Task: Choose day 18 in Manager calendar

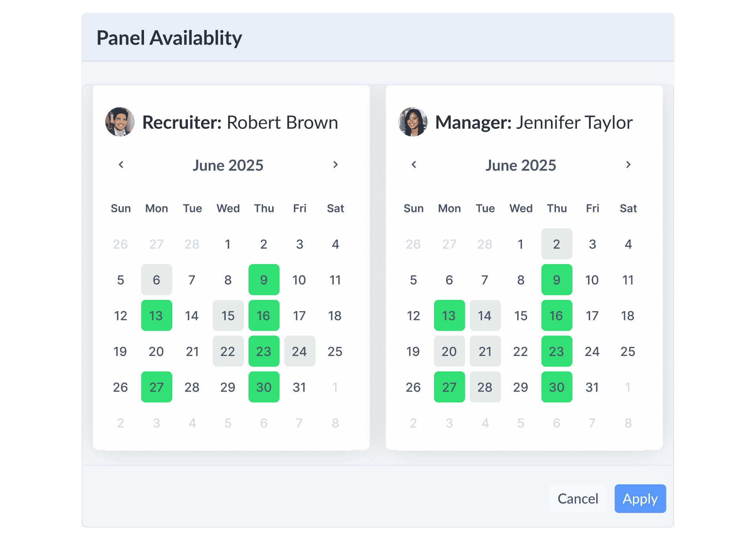Action: coord(628,315)
